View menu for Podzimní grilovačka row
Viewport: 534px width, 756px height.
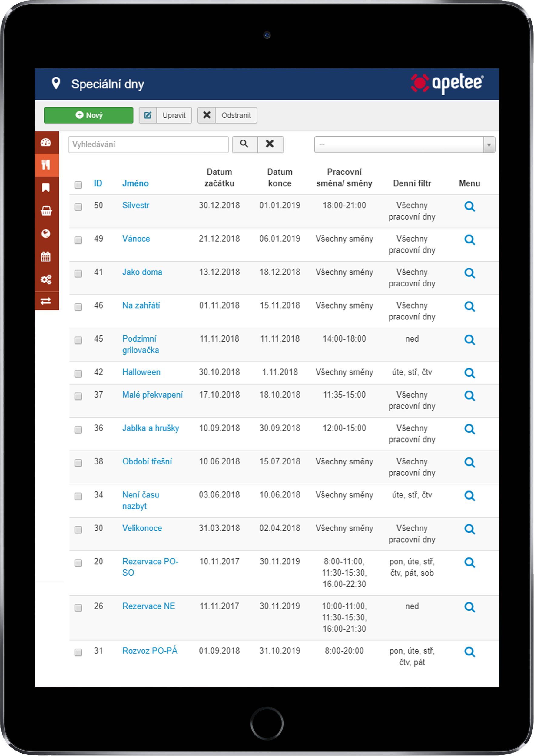pos(469,340)
